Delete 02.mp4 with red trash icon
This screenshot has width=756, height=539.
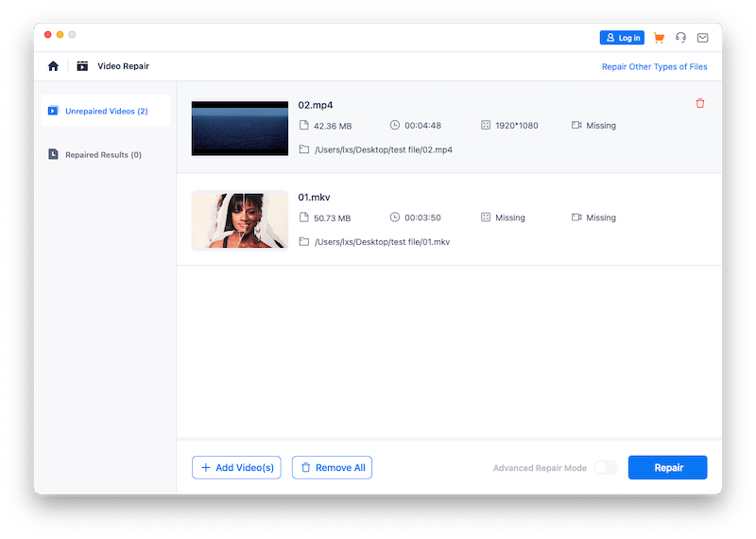coord(700,103)
